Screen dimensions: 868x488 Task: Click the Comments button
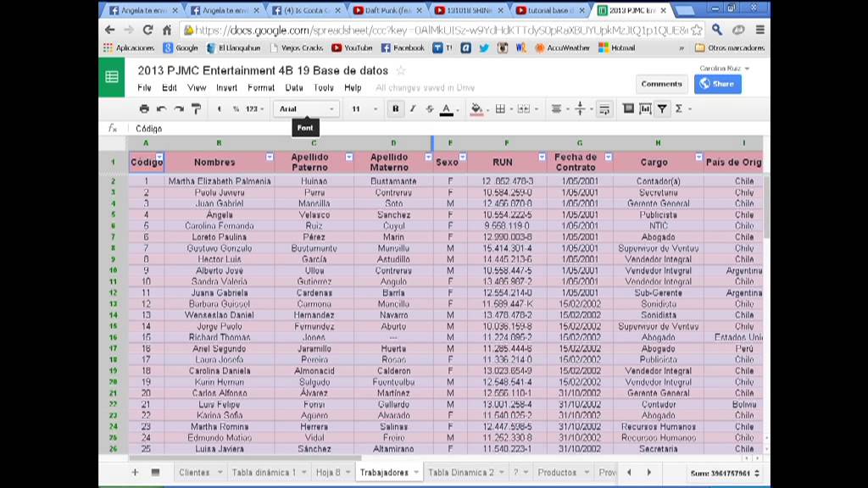click(661, 84)
